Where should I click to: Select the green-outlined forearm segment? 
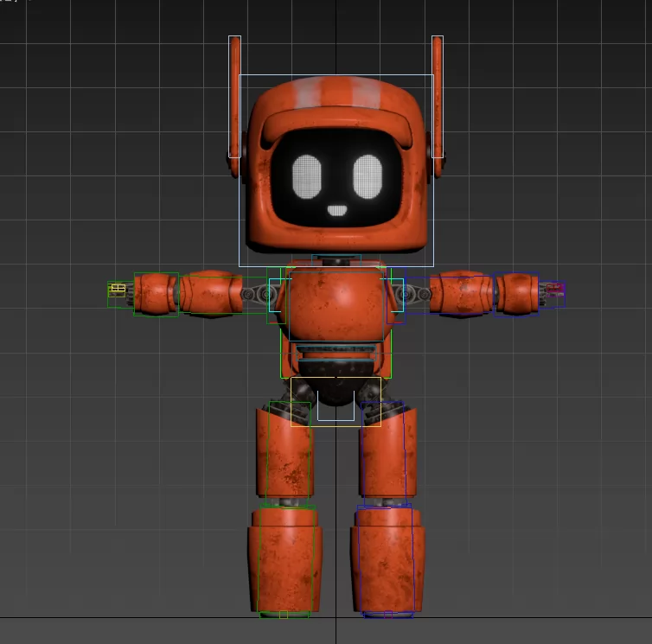pos(157,295)
